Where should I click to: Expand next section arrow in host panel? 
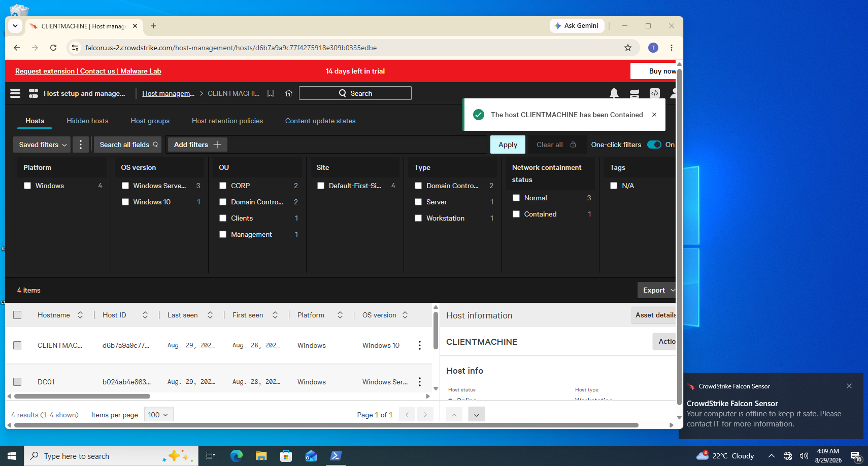coord(476,415)
